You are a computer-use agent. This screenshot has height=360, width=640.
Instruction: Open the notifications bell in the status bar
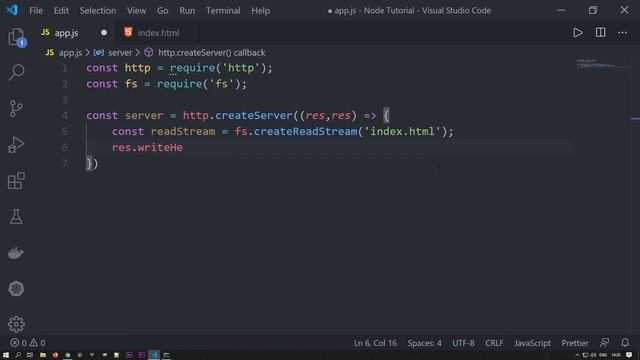[x=625, y=342]
